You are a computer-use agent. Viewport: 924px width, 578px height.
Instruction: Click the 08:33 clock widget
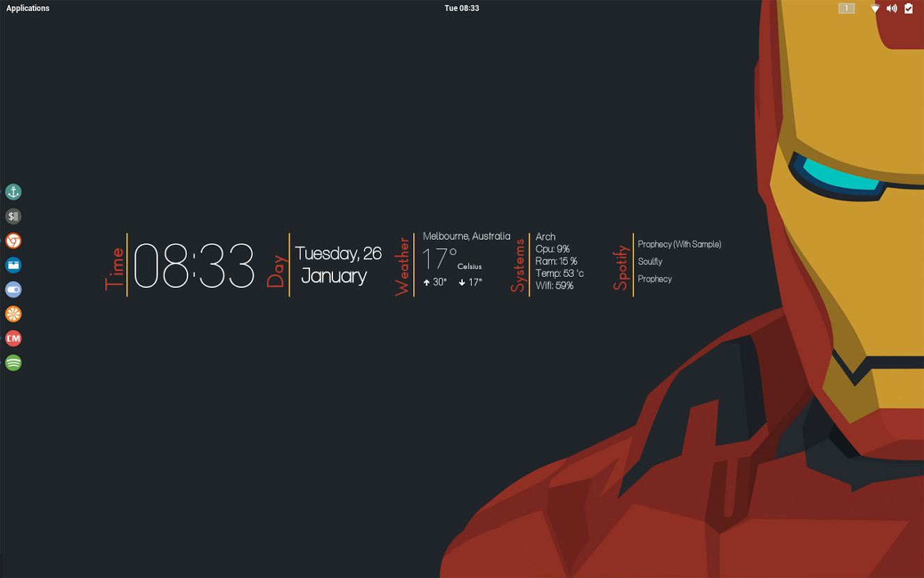point(194,266)
